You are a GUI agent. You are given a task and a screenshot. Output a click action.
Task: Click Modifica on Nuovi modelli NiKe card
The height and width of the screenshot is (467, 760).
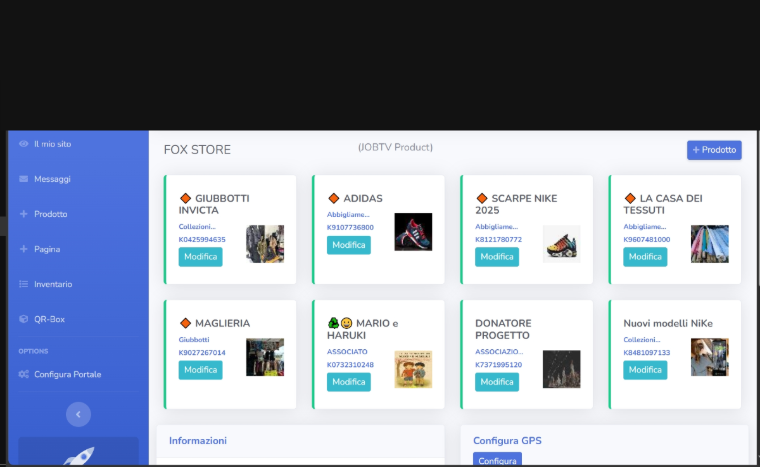645,370
